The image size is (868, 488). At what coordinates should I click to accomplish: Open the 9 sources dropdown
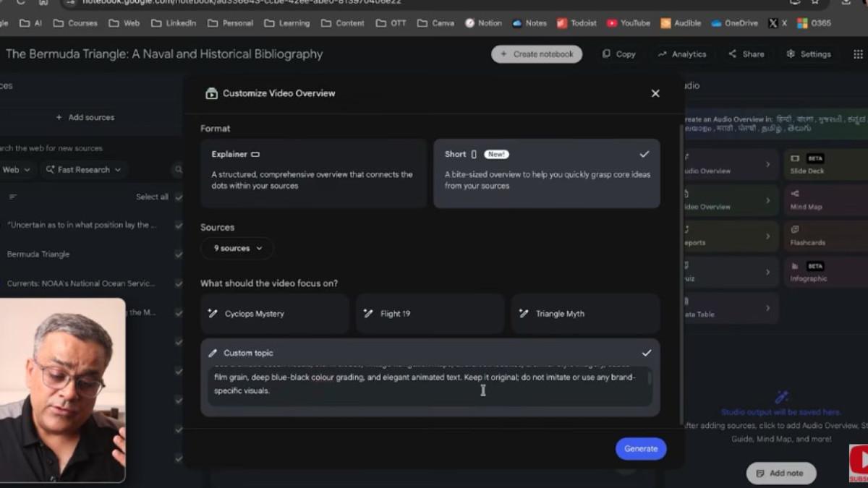(x=237, y=248)
